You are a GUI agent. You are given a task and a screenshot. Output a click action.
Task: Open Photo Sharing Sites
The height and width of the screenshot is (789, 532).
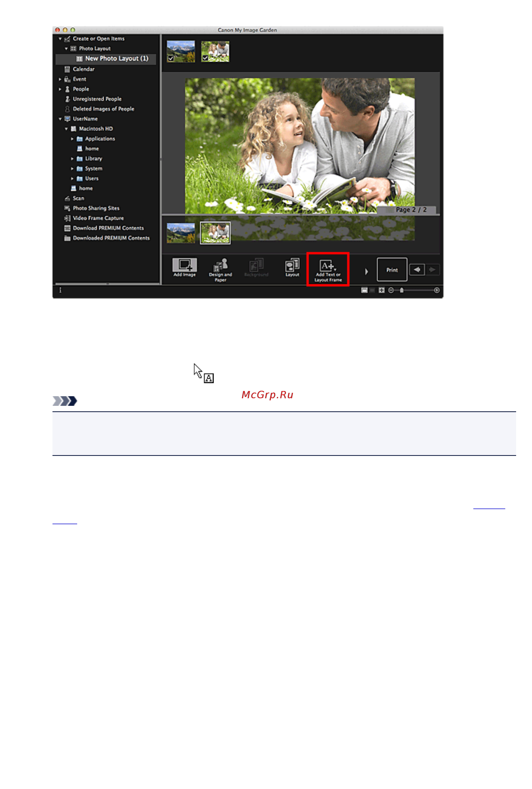pos(96,208)
